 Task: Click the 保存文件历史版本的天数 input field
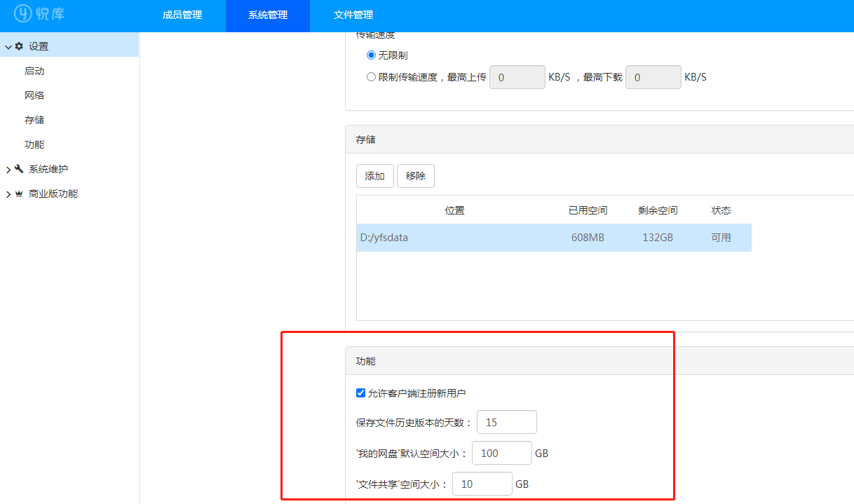pyautogui.click(x=507, y=422)
